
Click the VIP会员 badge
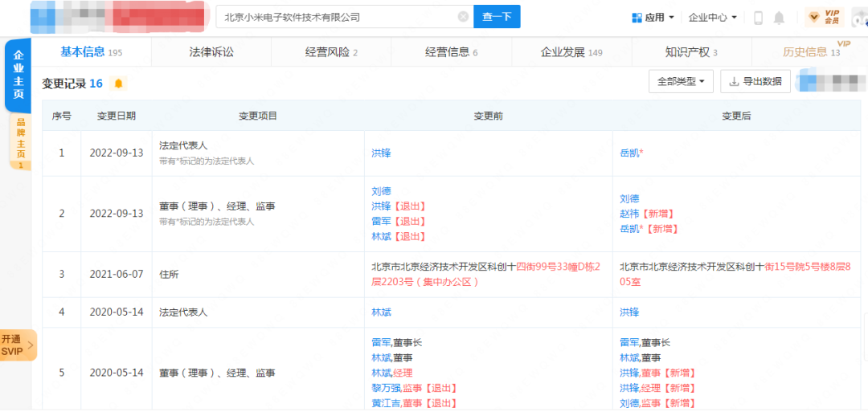825,18
